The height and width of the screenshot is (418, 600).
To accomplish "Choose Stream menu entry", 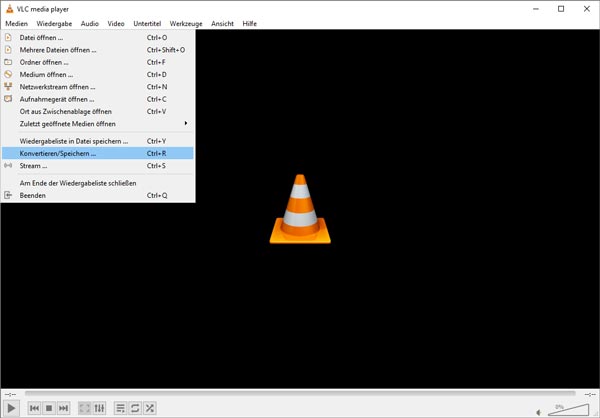I will 98,166.
